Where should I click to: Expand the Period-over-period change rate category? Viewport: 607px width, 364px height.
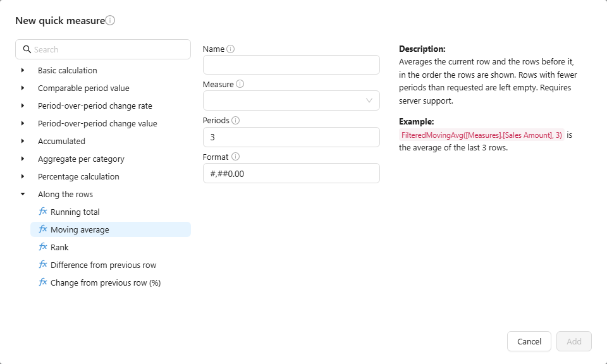(23, 106)
